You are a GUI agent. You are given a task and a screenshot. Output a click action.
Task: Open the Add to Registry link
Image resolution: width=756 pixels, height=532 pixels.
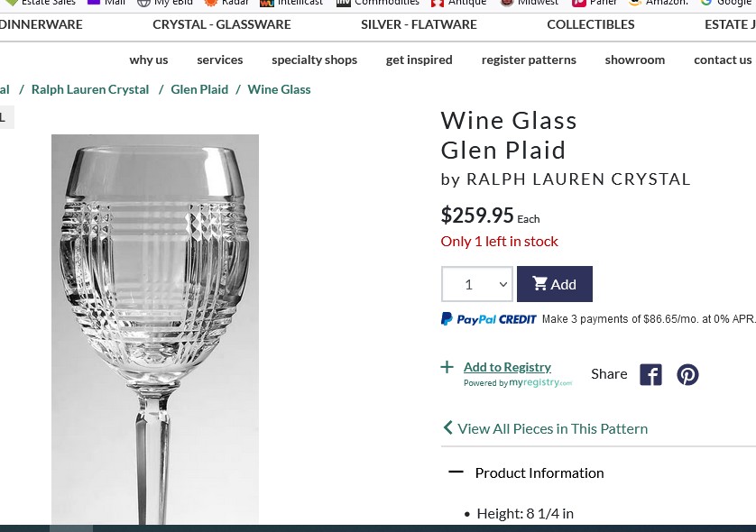tap(507, 366)
